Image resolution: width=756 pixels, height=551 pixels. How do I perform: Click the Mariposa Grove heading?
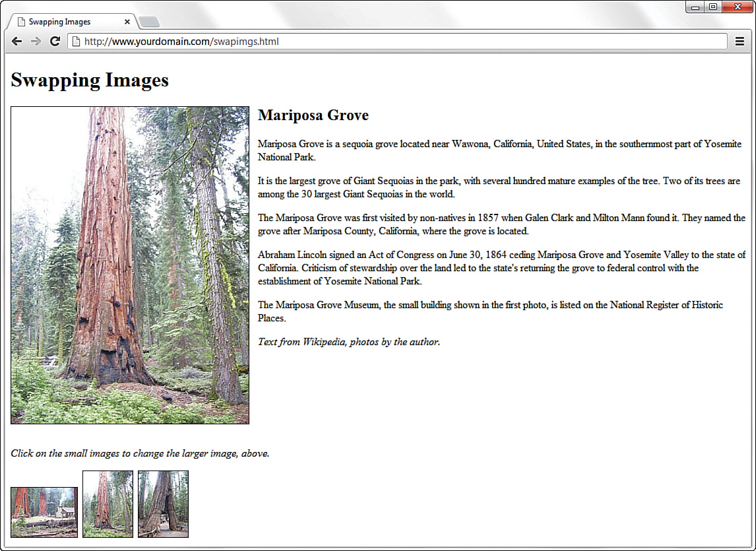tap(313, 115)
